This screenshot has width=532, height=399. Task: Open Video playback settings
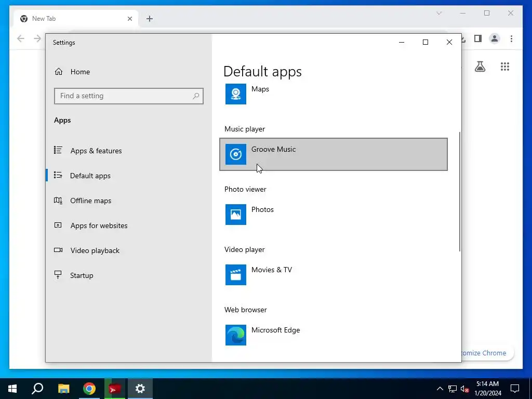(x=95, y=250)
